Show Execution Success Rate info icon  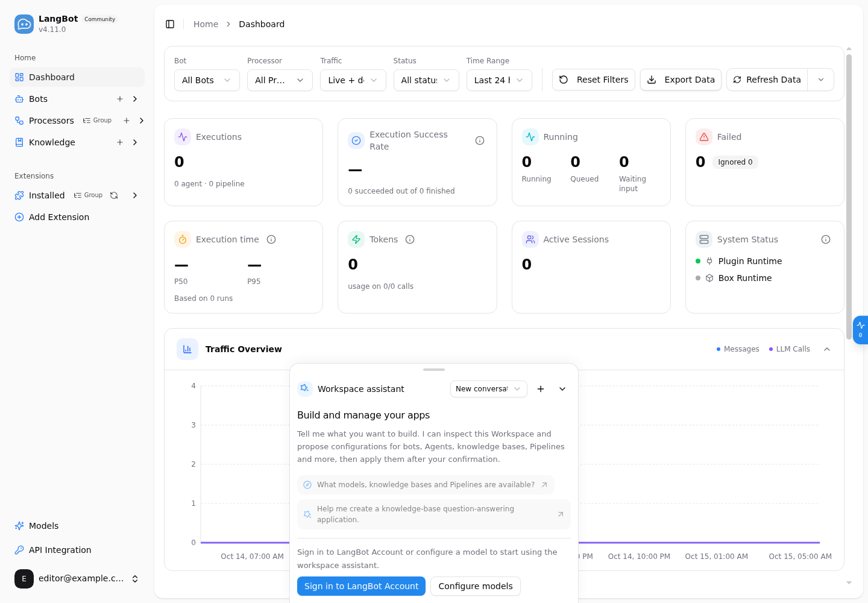point(480,140)
